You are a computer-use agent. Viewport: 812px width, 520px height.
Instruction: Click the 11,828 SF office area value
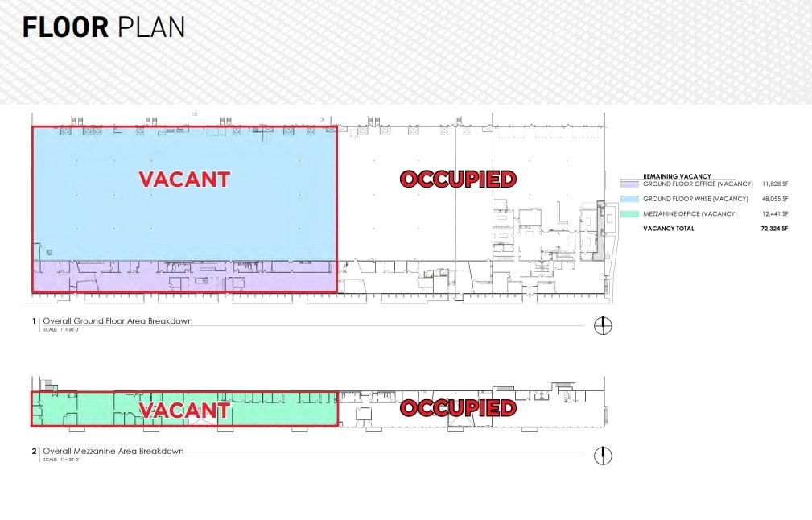point(773,184)
